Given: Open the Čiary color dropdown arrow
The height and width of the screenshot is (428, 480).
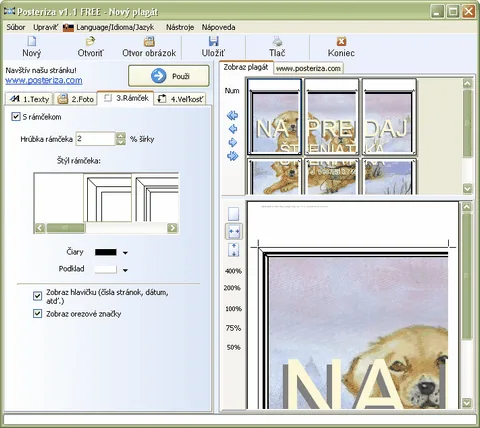Looking at the screenshot, I should coord(125,253).
